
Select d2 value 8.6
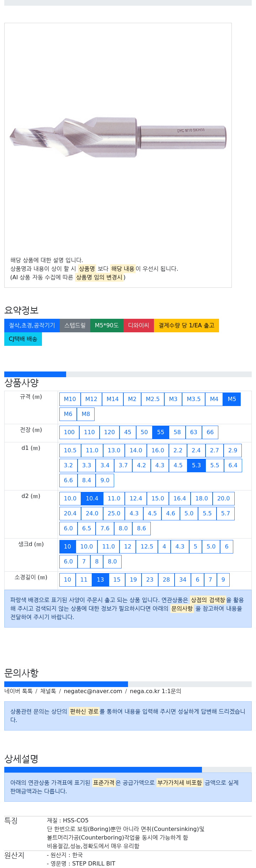[x=142, y=528]
